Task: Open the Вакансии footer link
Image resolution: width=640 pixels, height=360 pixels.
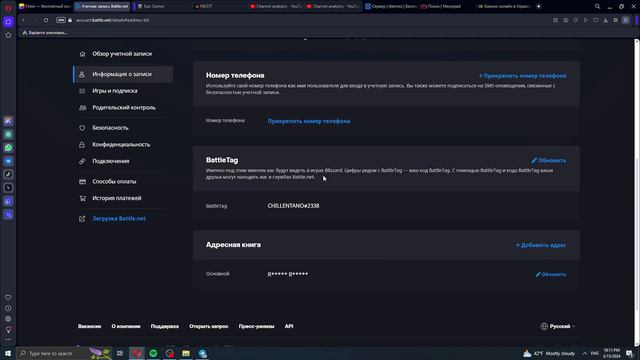Action: [x=89, y=327]
